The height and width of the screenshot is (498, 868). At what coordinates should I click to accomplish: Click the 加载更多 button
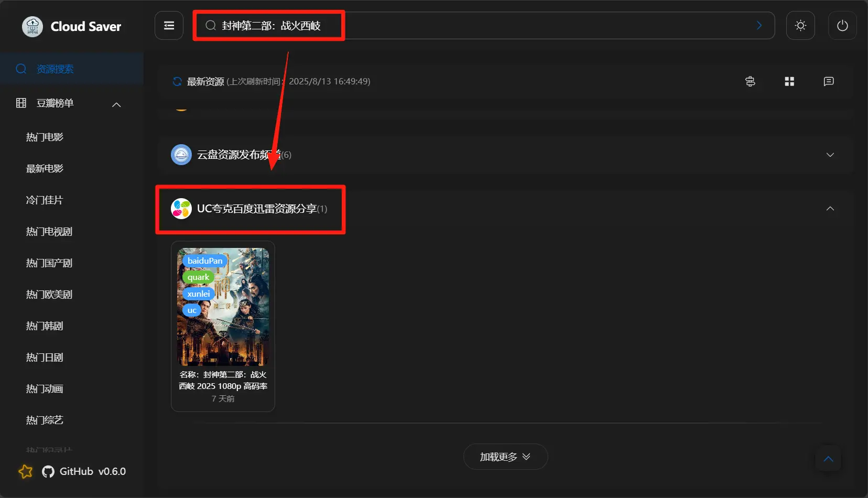[505, 457]
